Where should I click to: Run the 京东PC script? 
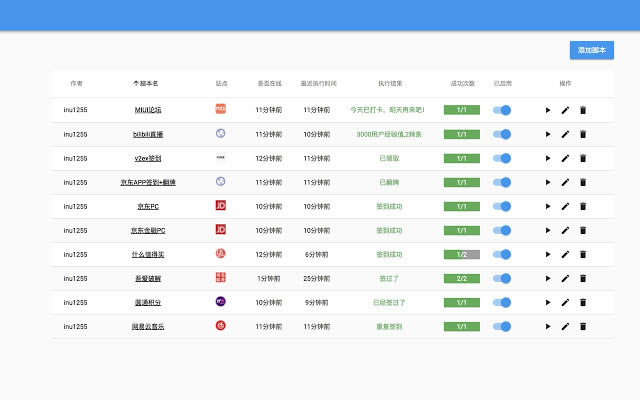coord(548,207)
